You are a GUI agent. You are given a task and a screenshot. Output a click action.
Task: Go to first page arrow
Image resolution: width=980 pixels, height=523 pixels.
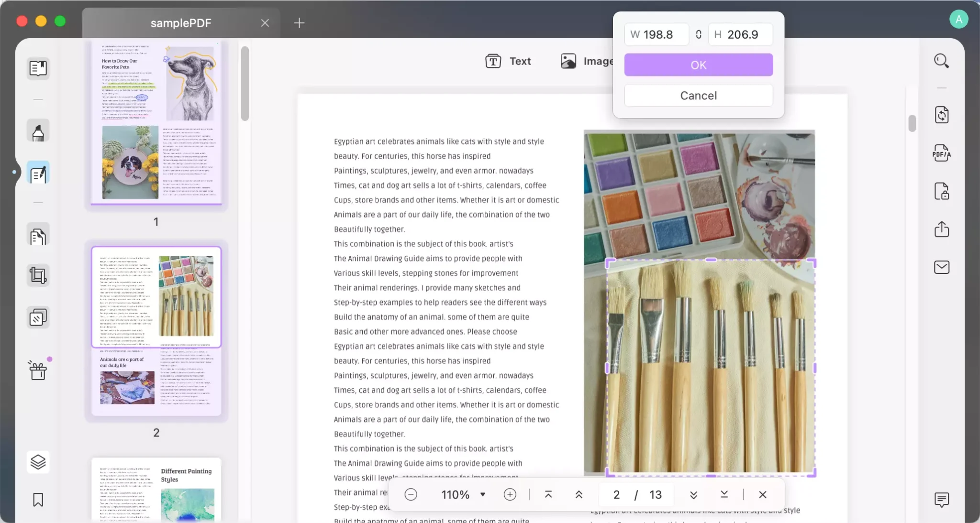[548, 494]
